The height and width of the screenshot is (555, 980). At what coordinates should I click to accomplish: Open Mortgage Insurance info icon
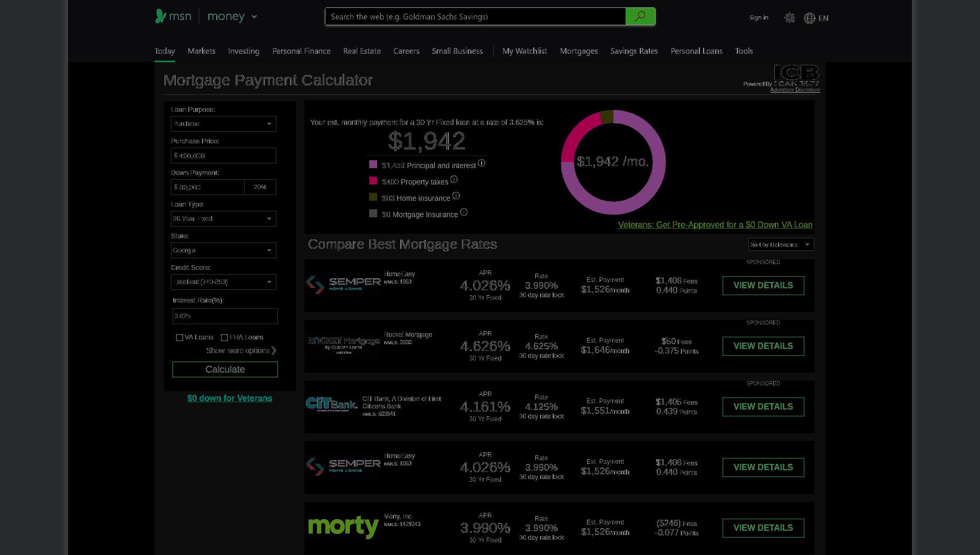click(x=464, y=212)
